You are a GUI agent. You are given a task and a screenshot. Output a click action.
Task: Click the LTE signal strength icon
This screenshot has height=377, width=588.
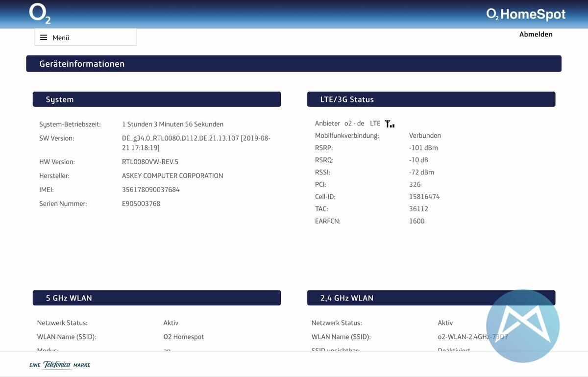coord(390,124)
